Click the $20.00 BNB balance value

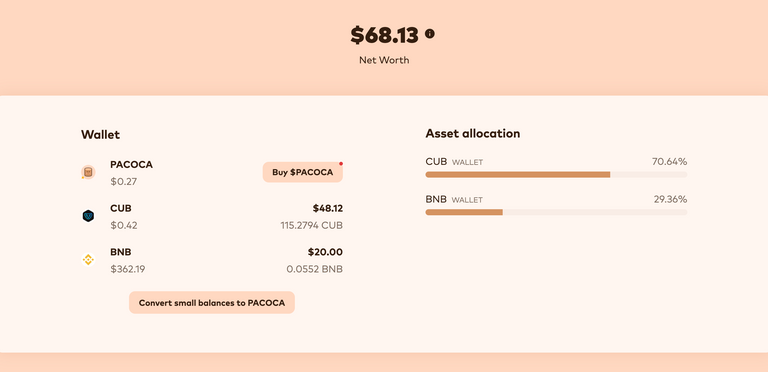pos(325,252)
